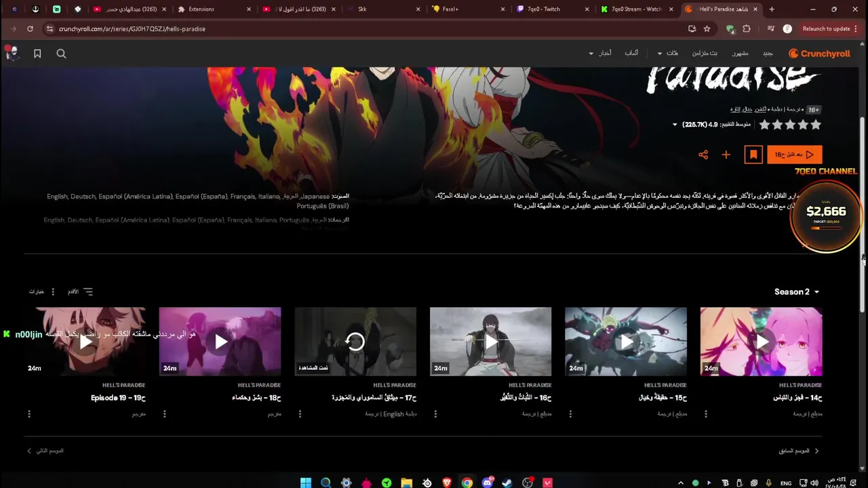868x488 pixels.
Task: Open the Popular (مشهور) nav item
Action: tap(740, 54)
